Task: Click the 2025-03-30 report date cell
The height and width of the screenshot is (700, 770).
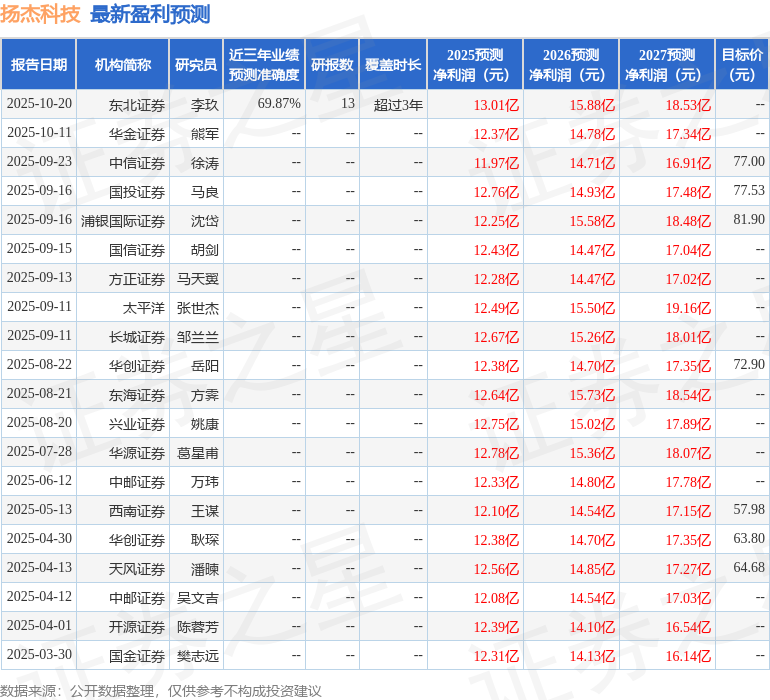Action: 39,655
